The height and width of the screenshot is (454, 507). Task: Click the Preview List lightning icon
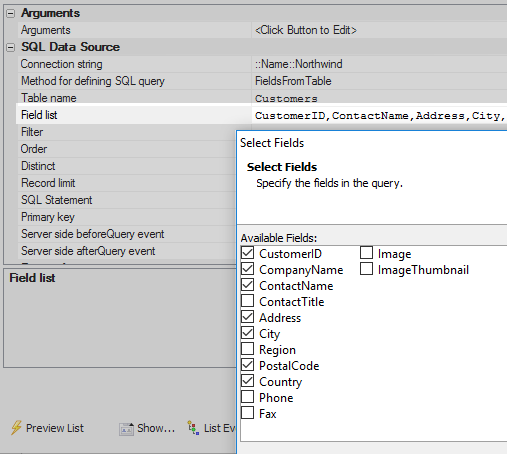[x=16, y=428]
